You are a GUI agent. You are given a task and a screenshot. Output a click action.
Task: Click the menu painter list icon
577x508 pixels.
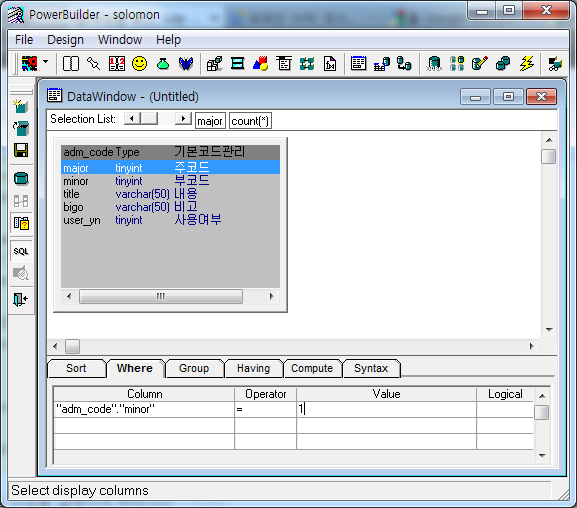tap(284, 64)
